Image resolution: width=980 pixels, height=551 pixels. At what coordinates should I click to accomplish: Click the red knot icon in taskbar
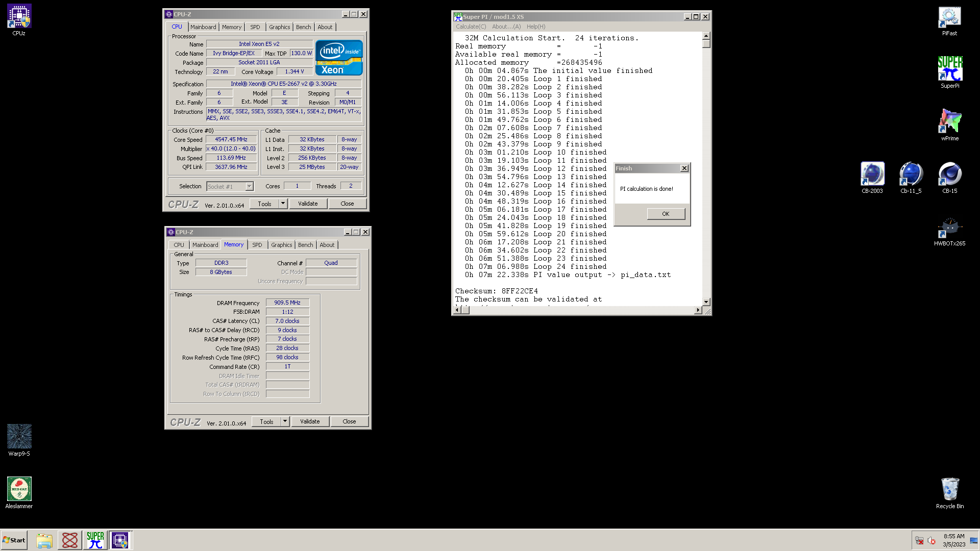point(70,540)
